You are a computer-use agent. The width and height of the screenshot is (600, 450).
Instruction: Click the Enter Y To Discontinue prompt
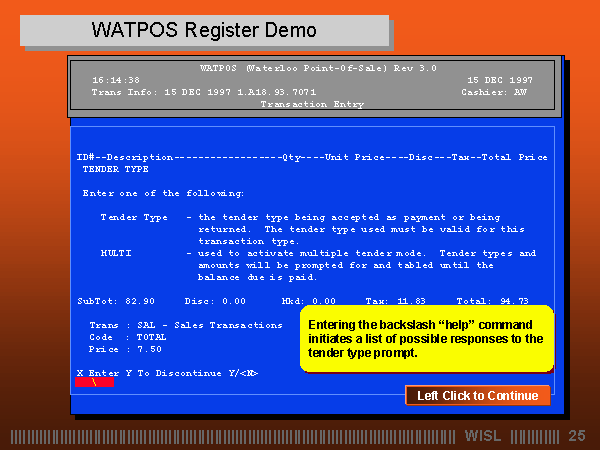[168, 372]
